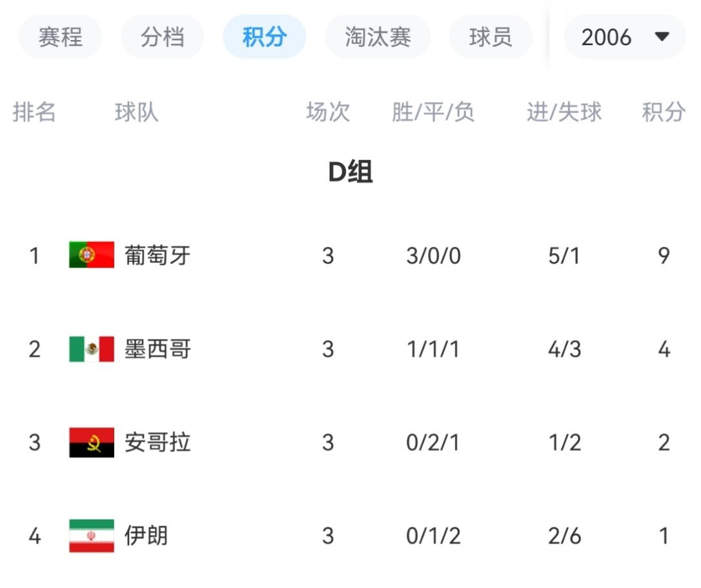Click the 排名 column header

click(34, 112)
